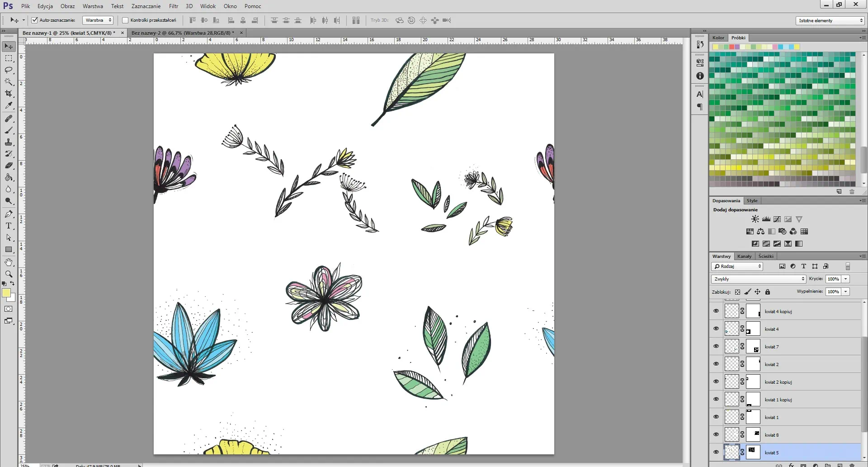This screenshot has height=467, width=868.
Task: Activate the Horizontal Type tool
Action: point(9,226)
